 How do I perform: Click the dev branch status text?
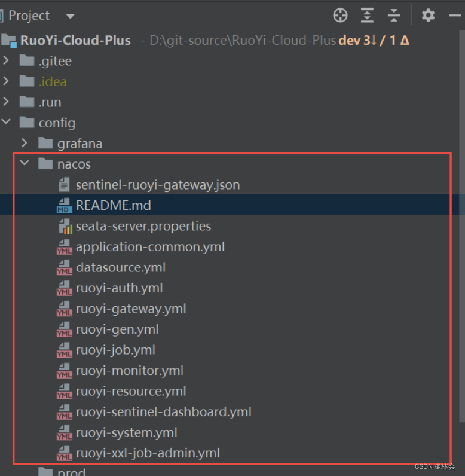click(x=374, y=41)
